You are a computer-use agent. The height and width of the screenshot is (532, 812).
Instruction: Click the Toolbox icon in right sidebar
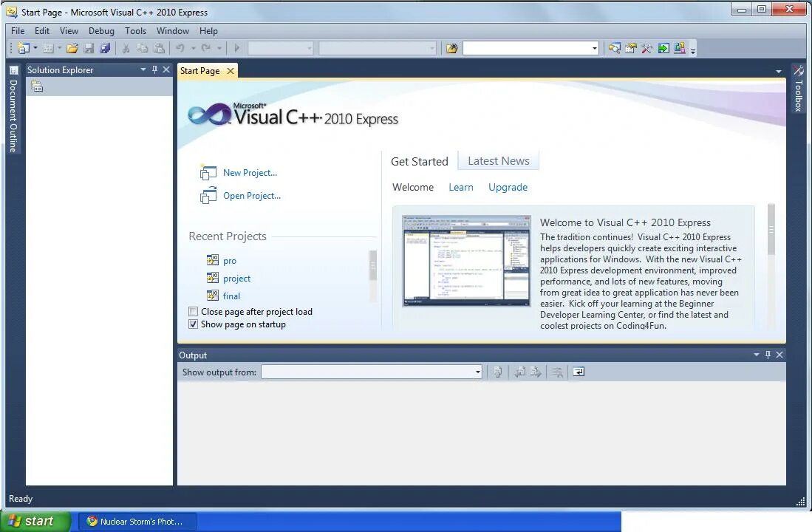[x=799, y=70]
